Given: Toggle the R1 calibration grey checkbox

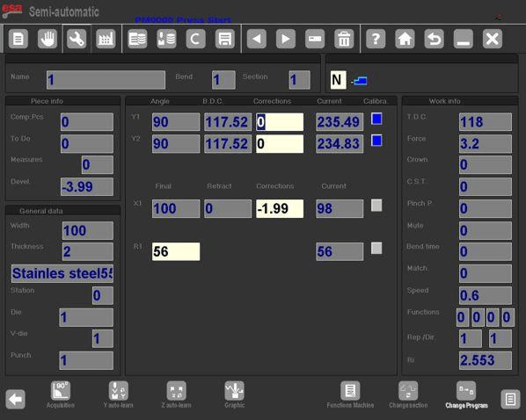Looking at the screenshot, I should 376,249.
